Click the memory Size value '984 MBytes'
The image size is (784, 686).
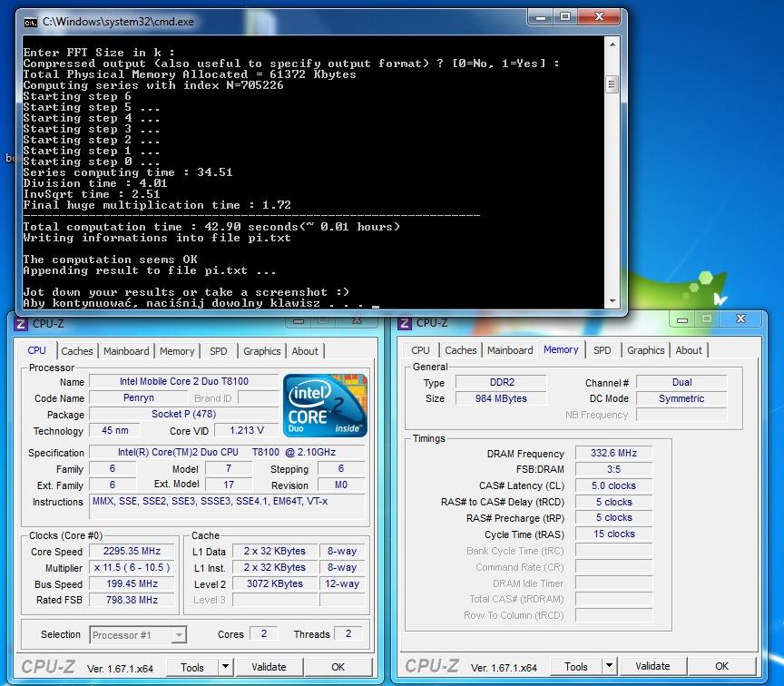[502, 398]
